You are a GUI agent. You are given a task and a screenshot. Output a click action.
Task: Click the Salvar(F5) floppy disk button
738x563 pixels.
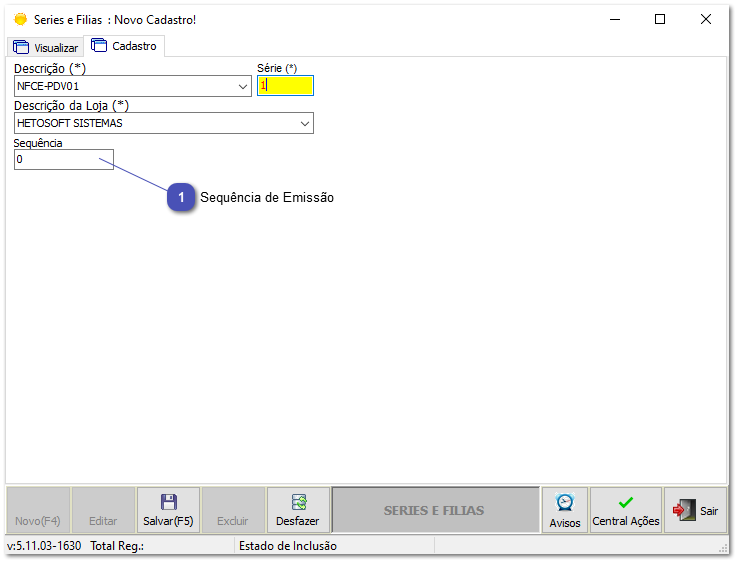pyautogui.click(x=168, y=510)
